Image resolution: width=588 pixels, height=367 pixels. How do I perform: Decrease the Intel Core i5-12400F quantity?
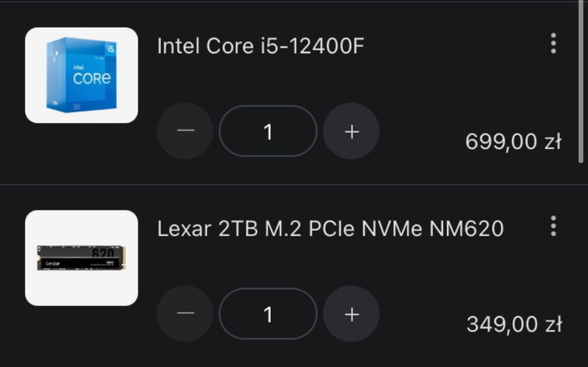pos(184,132)
